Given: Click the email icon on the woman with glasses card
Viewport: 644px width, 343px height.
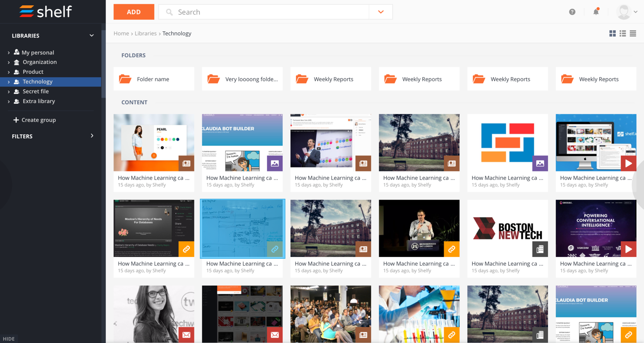Looking at the screenshot, I should 186,335.
